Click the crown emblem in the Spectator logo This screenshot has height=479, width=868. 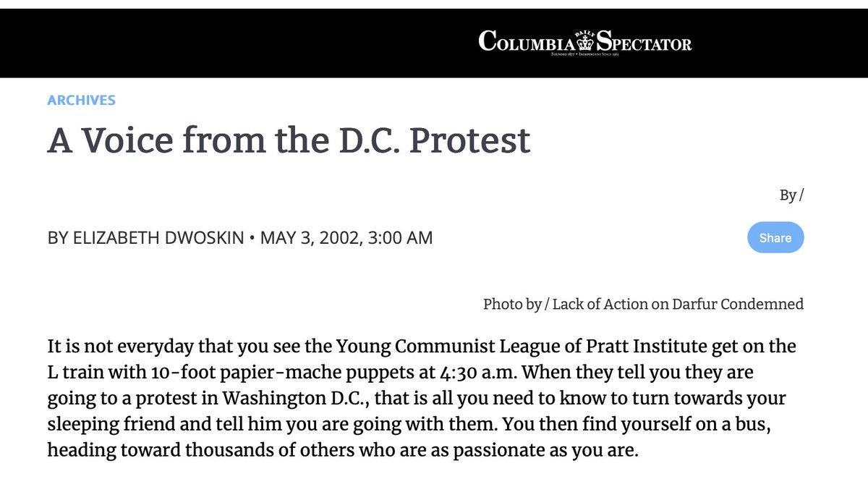pos(584,43)
